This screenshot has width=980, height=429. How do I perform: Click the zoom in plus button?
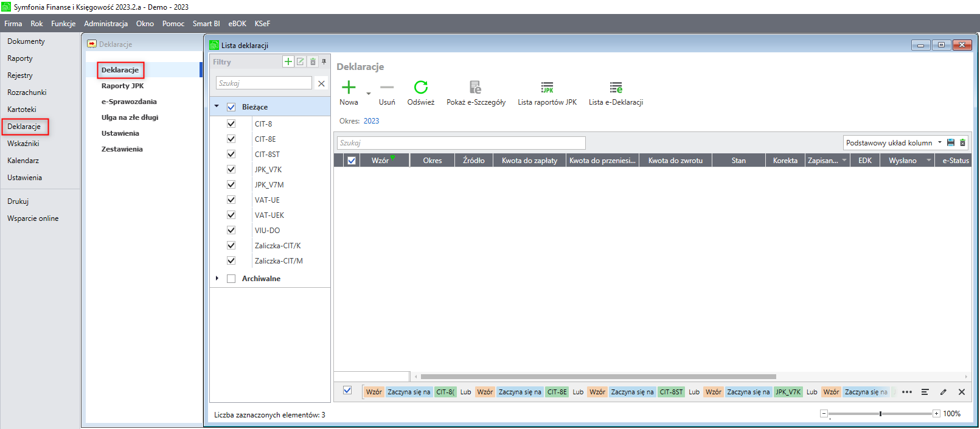936,414
